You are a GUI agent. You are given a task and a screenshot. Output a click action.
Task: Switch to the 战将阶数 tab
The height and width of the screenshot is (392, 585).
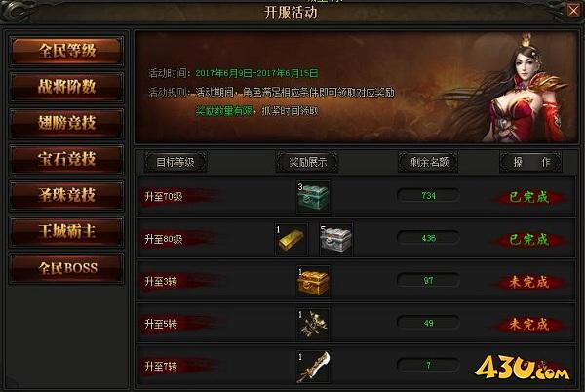pos(66,87)
